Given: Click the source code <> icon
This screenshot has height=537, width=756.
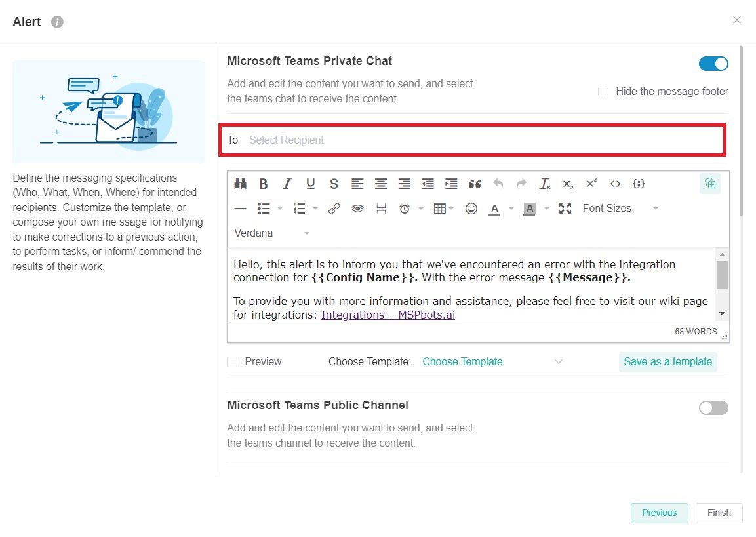Looking at the screenshot, I should [x=615, y=184].
